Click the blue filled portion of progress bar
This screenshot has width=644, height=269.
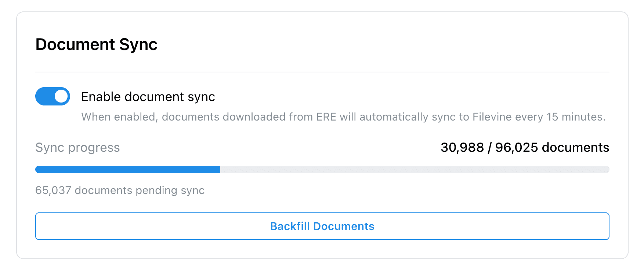point(128,169)
